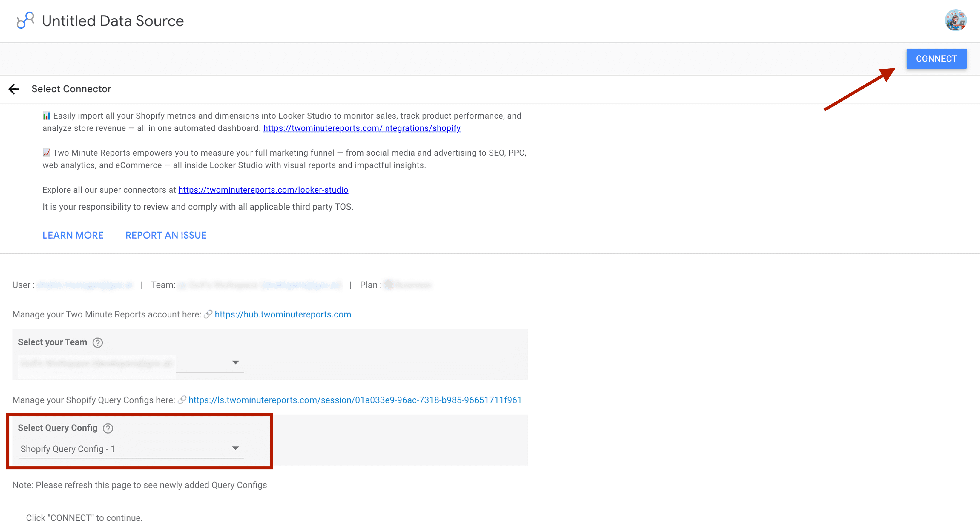The image size is (980, 530).
Task: Open the twominutereports.com/looker-studio link
Action: coord(263,190)
